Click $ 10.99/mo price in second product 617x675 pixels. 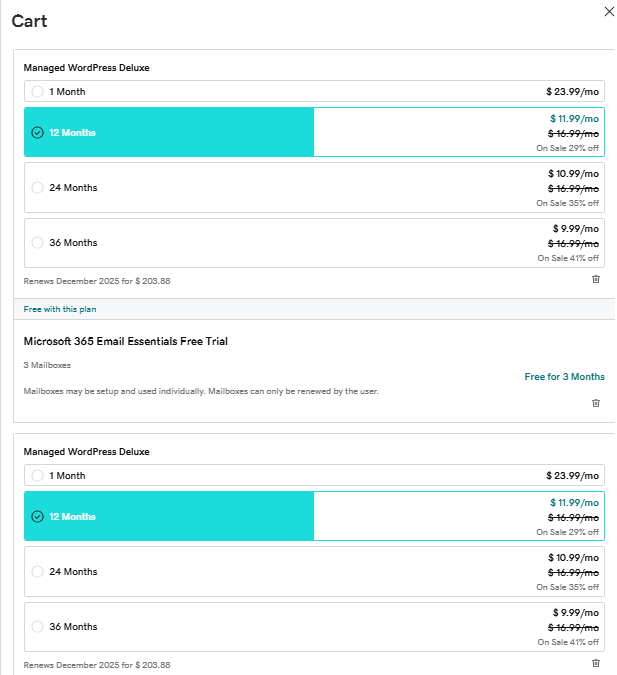click(x=573, y=558)
